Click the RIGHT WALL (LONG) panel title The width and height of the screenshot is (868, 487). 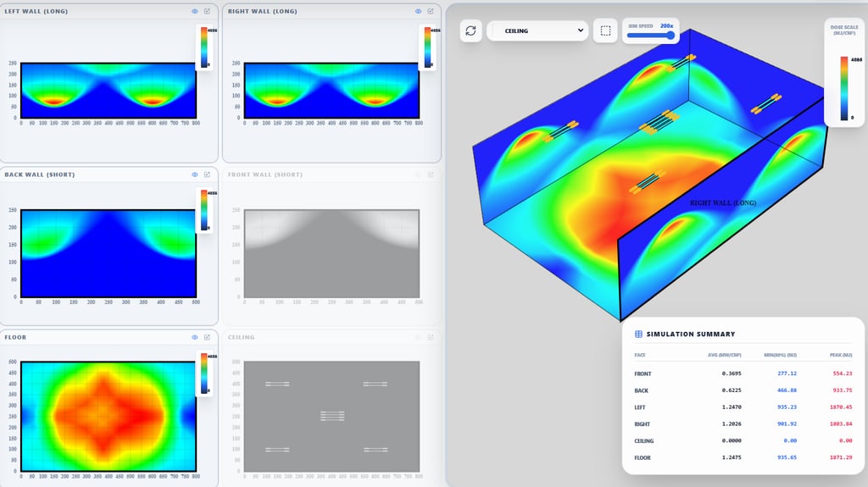point(263,11)
